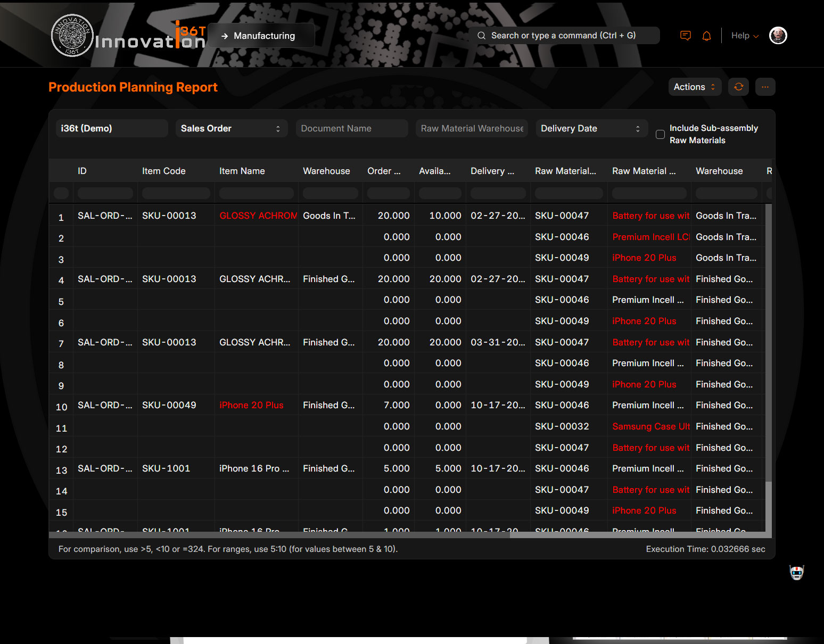Focus the Document Name filter field
Screen dimensions: 824x644
tap(351, 128)
